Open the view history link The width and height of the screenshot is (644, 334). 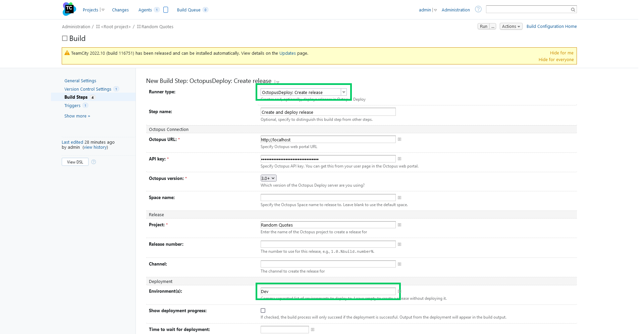(95, 147)
